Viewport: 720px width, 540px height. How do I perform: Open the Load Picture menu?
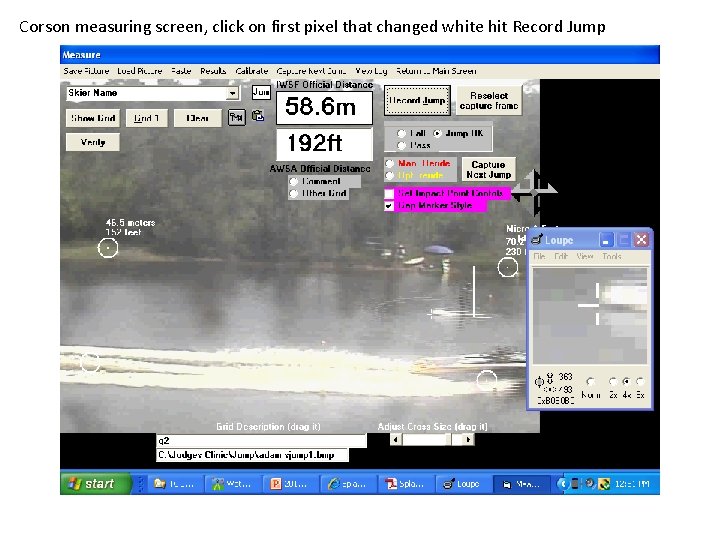(x=140, y=71)
